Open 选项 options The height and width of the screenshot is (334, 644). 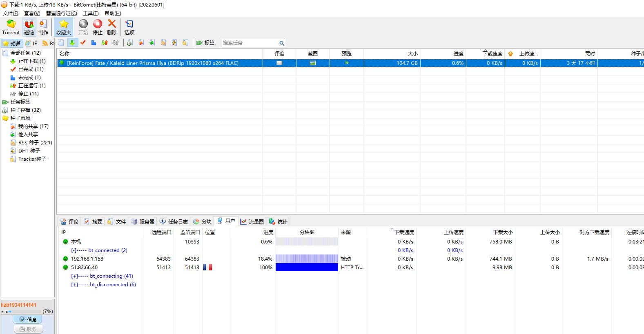[129, 27]
